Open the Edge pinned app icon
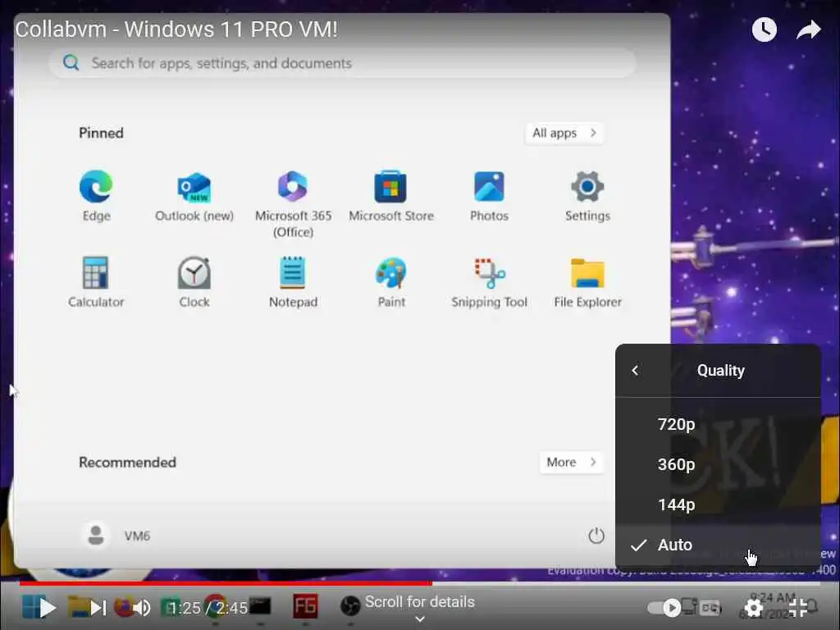 pyautogui.click(x=96, y=186)
